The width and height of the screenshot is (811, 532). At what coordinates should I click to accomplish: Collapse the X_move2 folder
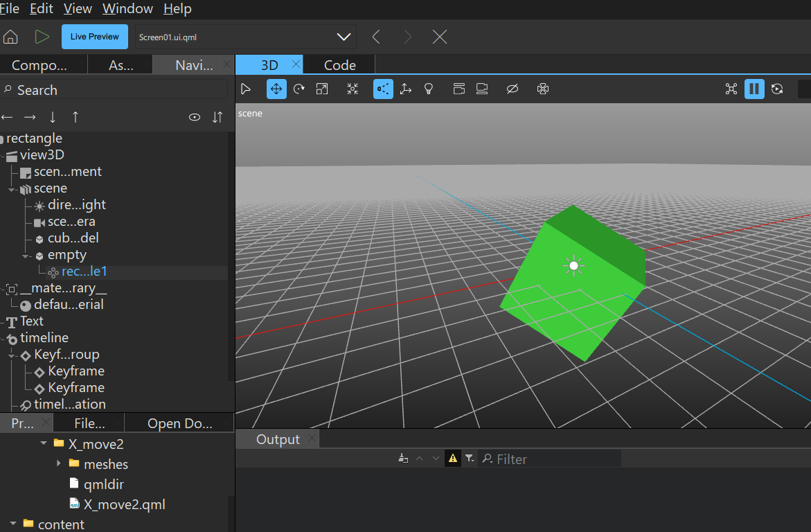pos(44,443)
